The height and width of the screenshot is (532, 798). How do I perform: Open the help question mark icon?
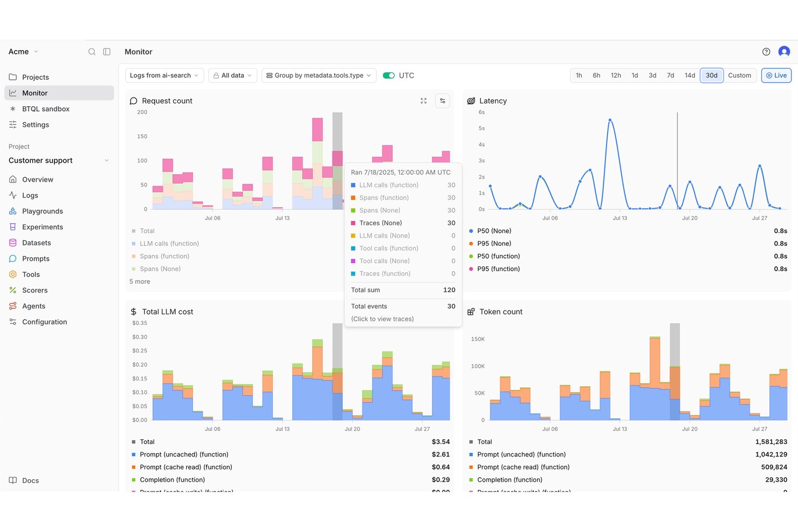tap(766, 52)
